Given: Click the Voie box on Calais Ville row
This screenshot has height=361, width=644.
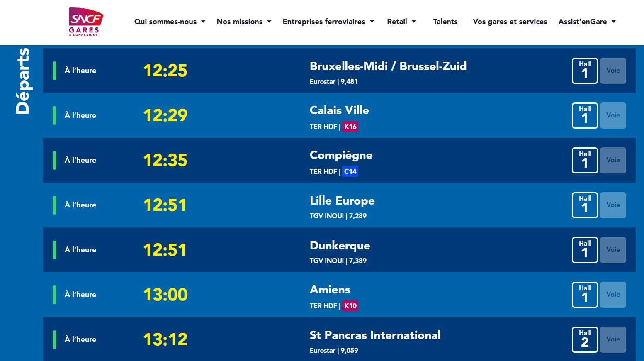Looking at the screenshot, I should [x=612, y=115].
